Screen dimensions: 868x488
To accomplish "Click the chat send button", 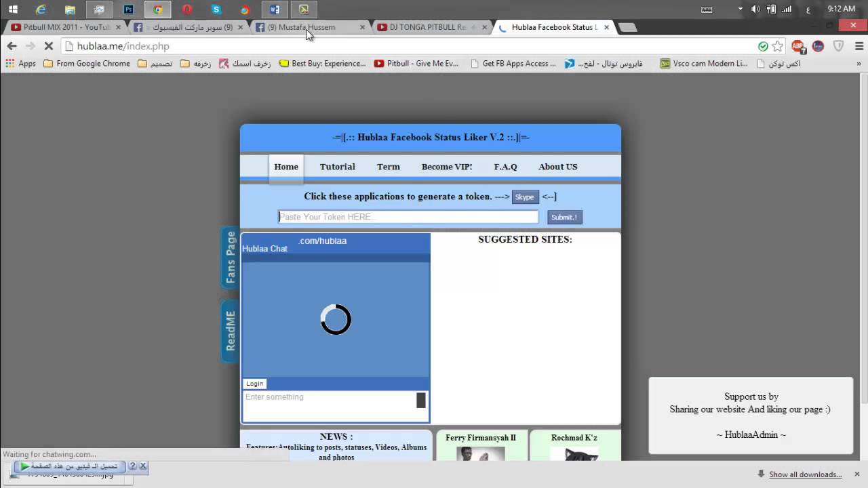I will pos(421,401).
